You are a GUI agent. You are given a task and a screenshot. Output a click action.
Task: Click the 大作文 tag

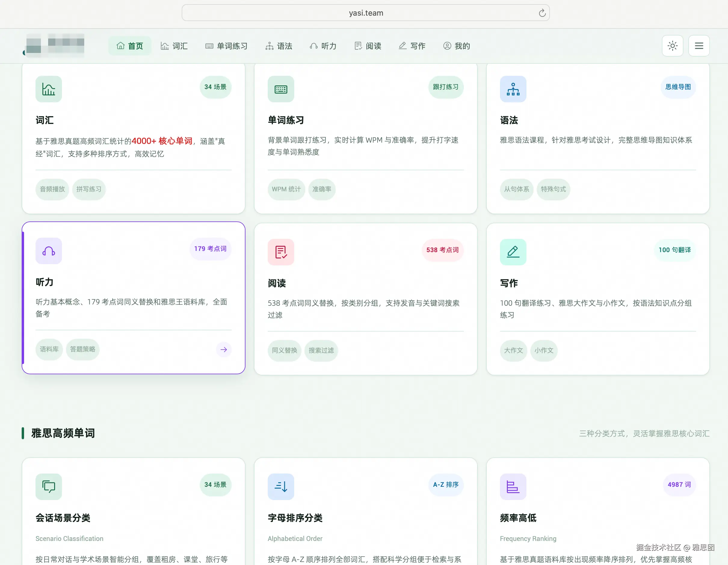point(513,351)
